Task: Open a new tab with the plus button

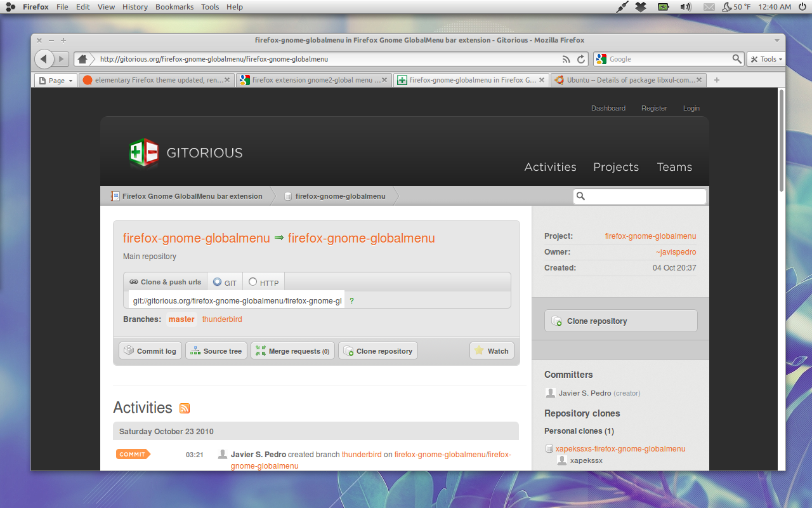Action: [x=717, y=80]
